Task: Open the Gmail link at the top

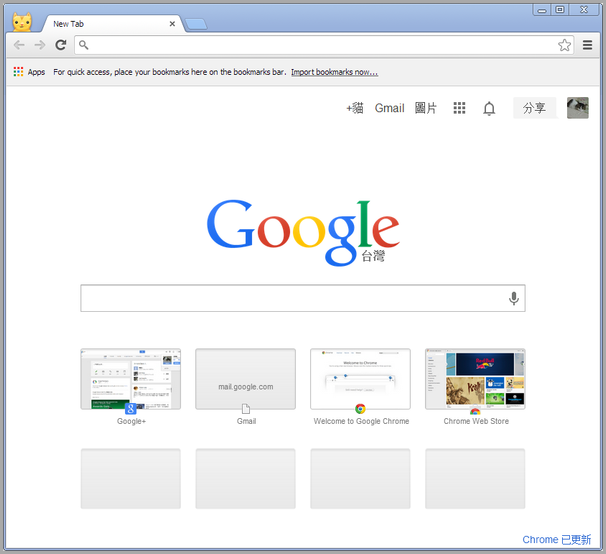Action: [389, 108]
